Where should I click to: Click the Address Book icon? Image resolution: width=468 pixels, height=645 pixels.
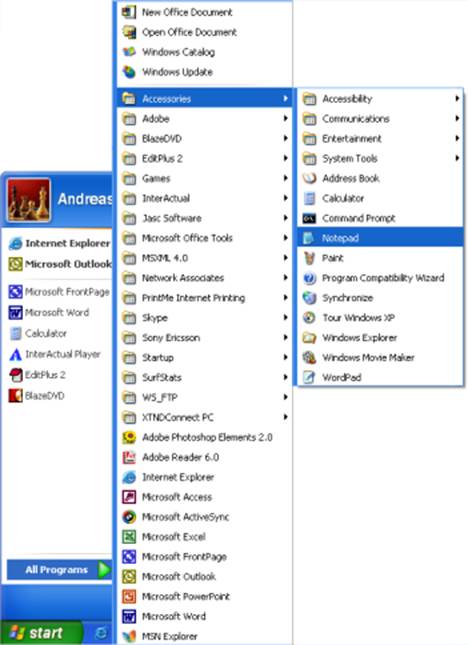coord(309,178)
